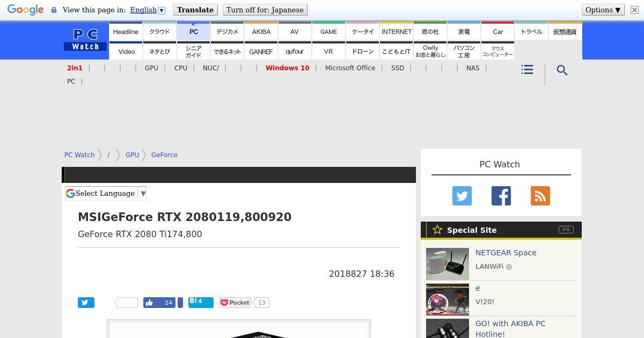
Task: Click the MSI GeForce RTX 2080 headline
Action: [185, 217]
